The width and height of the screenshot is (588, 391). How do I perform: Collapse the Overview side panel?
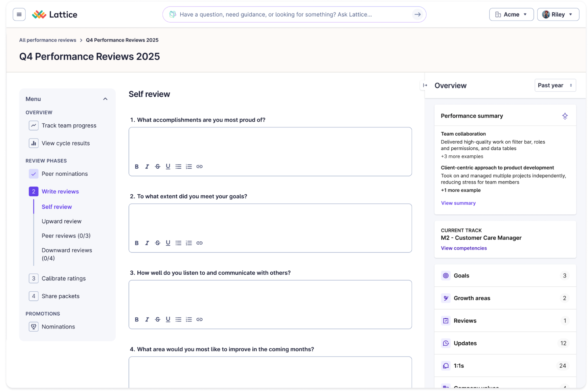coord(425,85)
